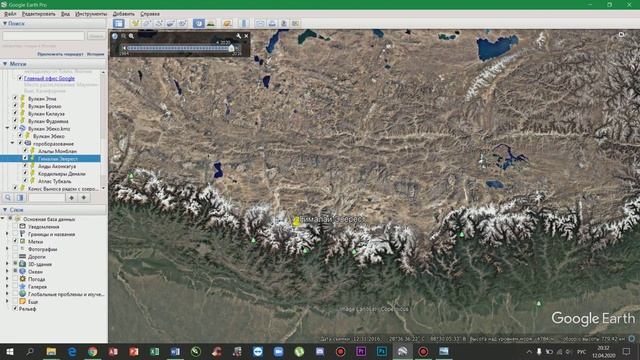Toggle the sidebar visibility toolbar icon
Screen dimensions: 640x360
click(118, 23)
